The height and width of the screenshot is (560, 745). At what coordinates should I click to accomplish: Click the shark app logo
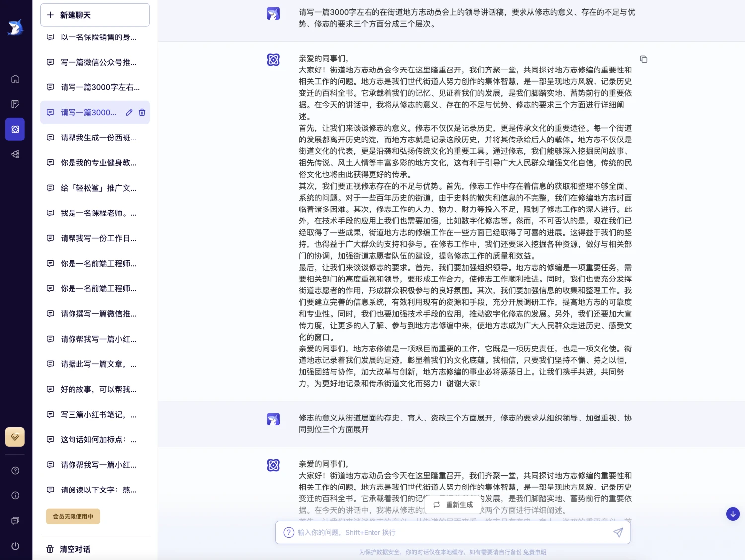point(16,27)
